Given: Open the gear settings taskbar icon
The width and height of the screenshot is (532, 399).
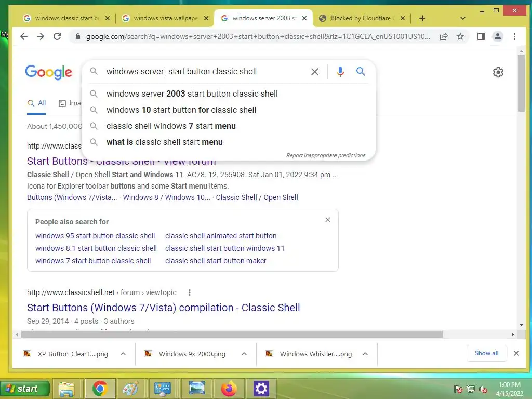Looking at the screenshot, I should coord(261,389).
